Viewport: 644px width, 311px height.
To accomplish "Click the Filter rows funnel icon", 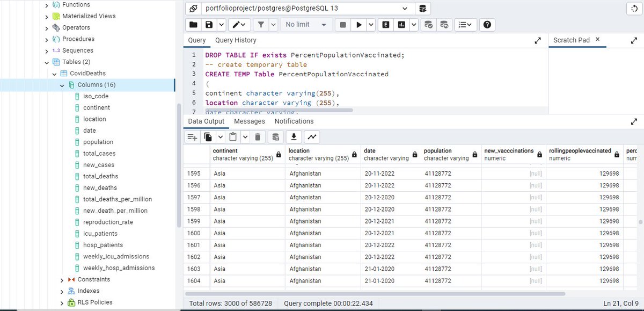I will [261, 25].
